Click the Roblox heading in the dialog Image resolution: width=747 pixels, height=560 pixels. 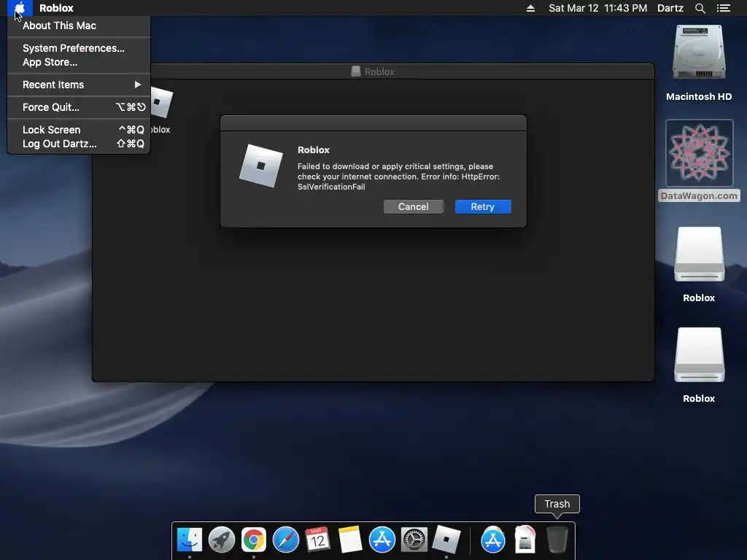(314, 149)
